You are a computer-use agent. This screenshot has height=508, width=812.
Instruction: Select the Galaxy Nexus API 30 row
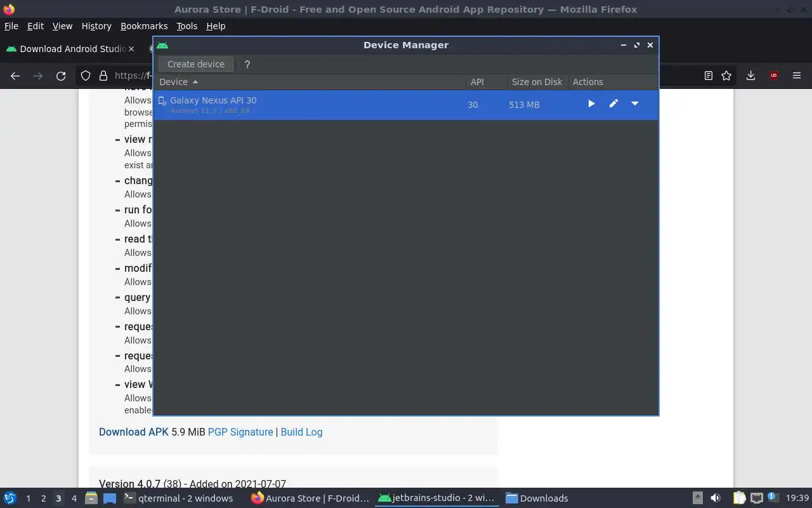coord(406,105)
